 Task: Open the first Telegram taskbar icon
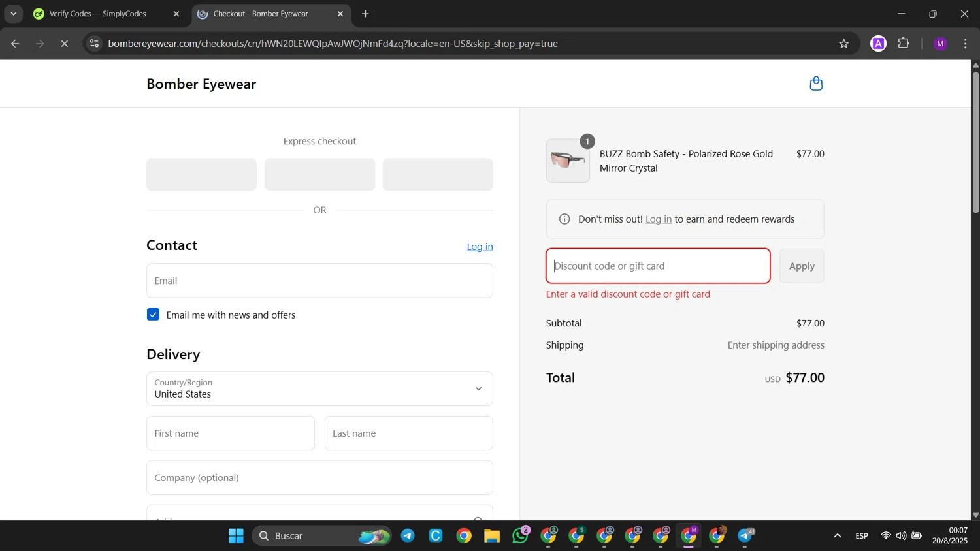click(408, 536)
